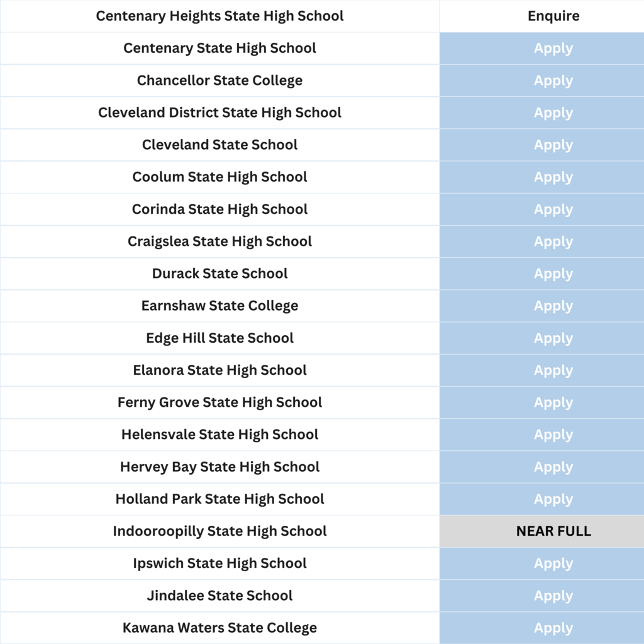Image resolution: width=644 pixels, height=644 pixels.
Task: Apply to Ipswich State High School
Action: (553, 563)
